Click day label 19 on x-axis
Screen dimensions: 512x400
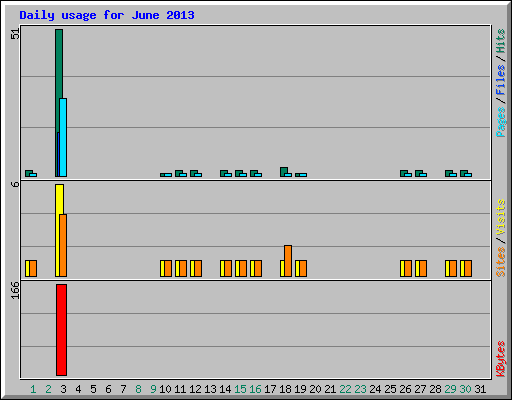(300, 389)
